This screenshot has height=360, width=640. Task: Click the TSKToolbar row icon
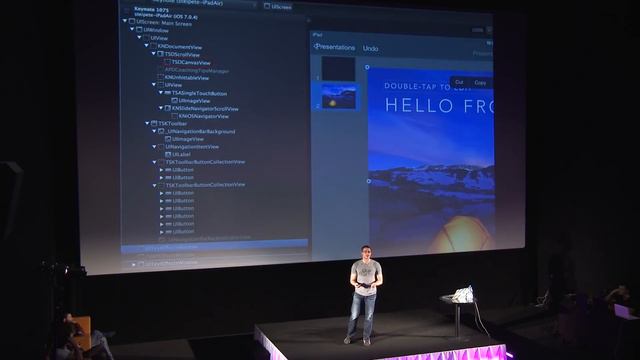click(154, 123)
